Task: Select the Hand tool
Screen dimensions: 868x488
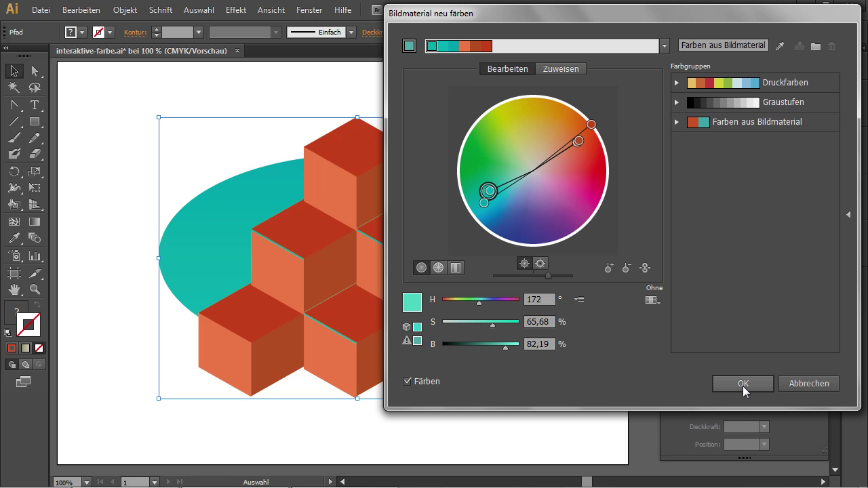Action: click(x=14, y=289)
